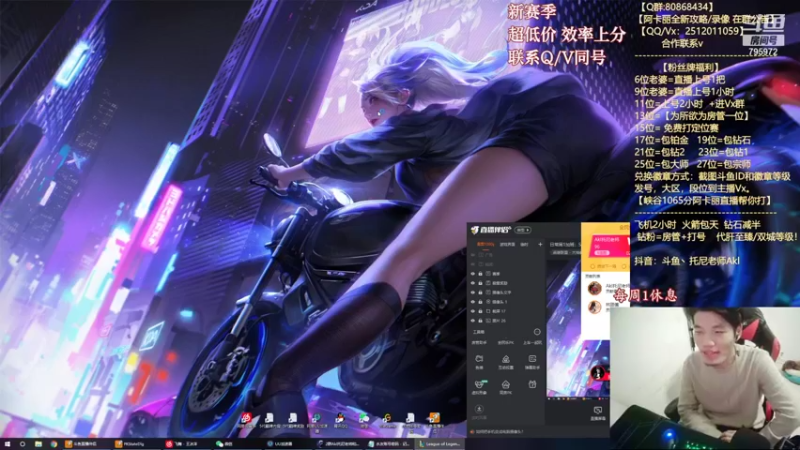Switch to the NetEase music taskbar window

187,444
